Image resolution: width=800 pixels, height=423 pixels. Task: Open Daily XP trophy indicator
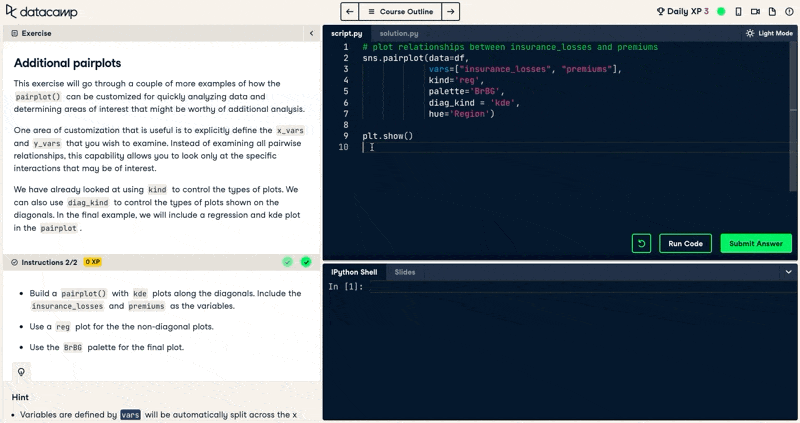[x=660, y=11]
